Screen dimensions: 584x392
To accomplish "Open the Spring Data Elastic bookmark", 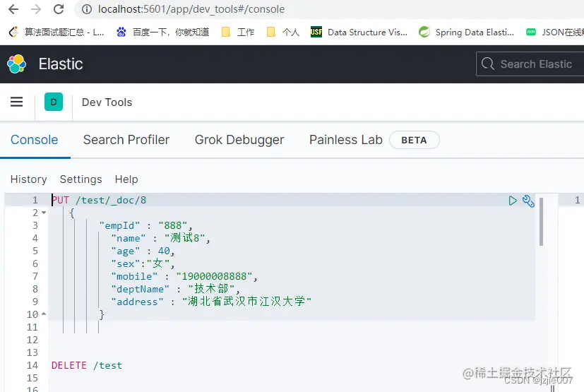I will [466, 32].
